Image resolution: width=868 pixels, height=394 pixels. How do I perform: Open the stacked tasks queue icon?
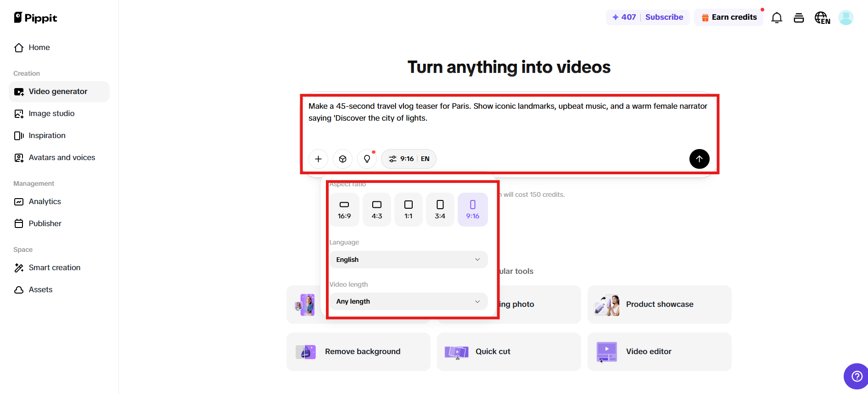pos(799,18)
